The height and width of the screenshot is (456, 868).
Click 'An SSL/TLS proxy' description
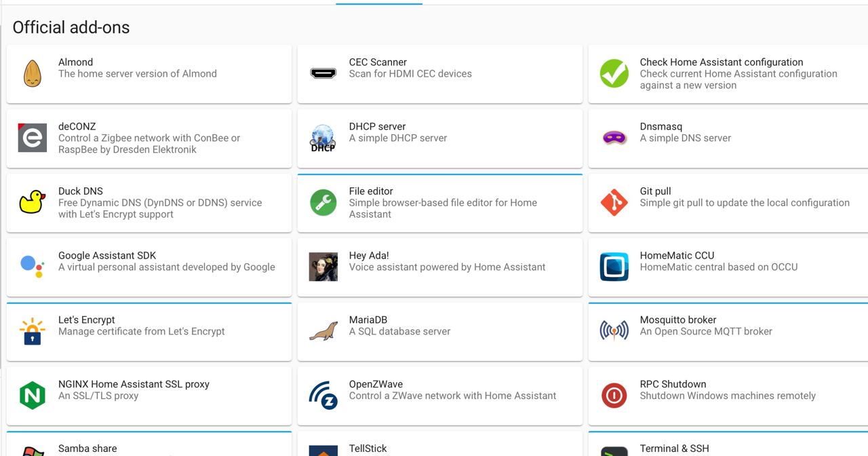click(98, 396)
